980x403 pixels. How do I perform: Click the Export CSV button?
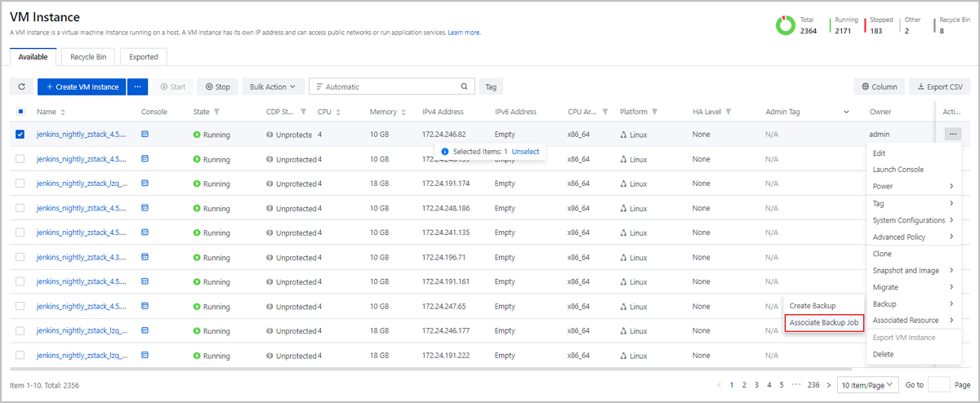click(939, 86)
